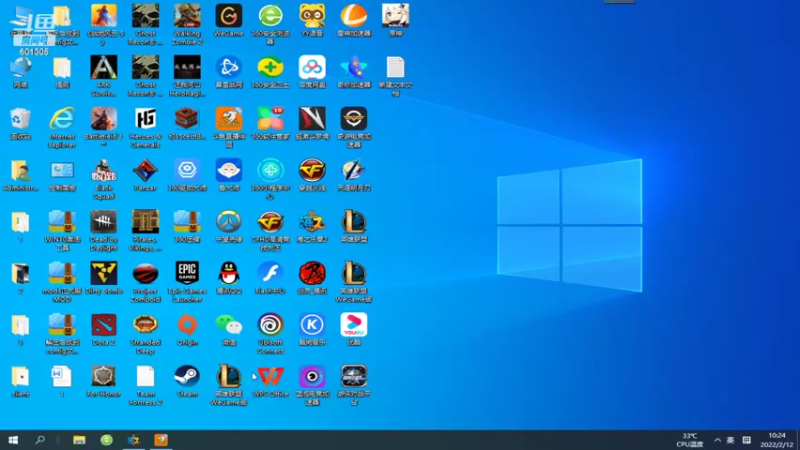Open 360 Secure Browser shortcut

pyautogui.click(x=270, y=24)
